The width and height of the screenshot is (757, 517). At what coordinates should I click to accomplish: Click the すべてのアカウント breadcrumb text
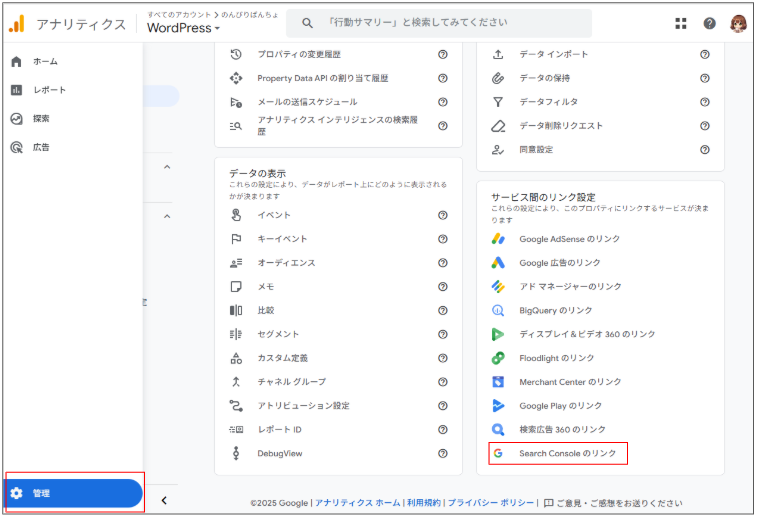point(179,14)
